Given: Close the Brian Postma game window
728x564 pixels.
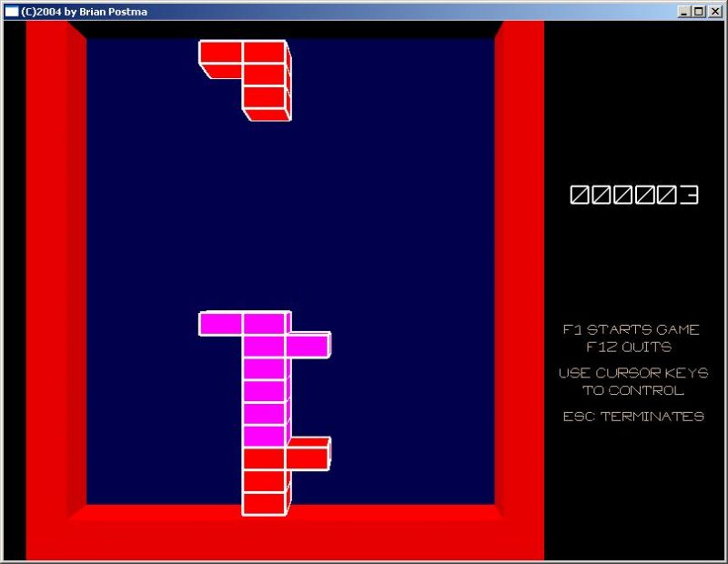Looking at the screenshot, I should pos(715,12).
